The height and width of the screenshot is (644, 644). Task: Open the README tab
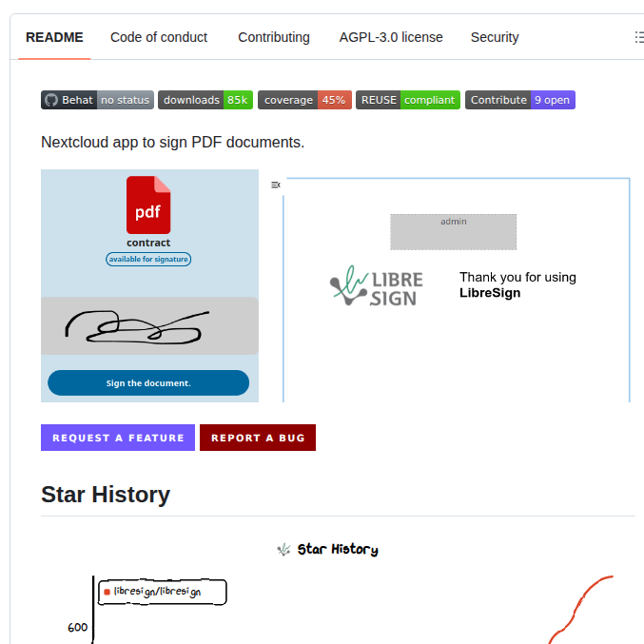pos(54,37)
